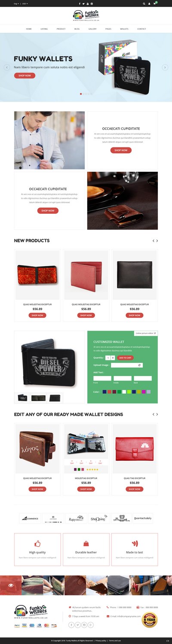The image size is (172, 644).
Task: Click the Add to Cart button
Action: [x=125, y=358]
